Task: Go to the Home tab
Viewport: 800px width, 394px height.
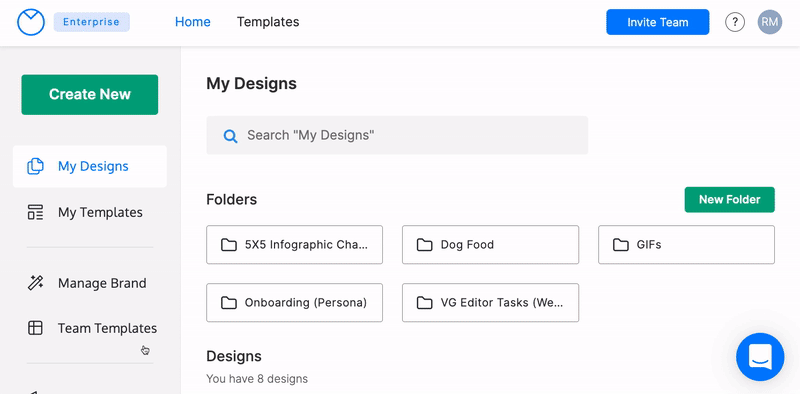Action: (193, 22)
